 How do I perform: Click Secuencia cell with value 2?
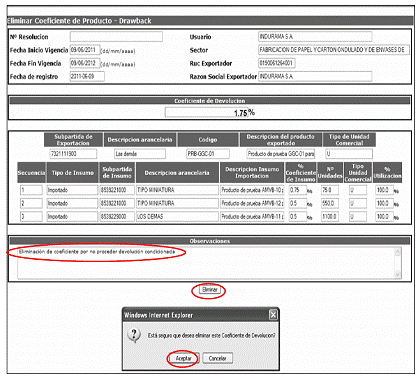click(31, 203)
